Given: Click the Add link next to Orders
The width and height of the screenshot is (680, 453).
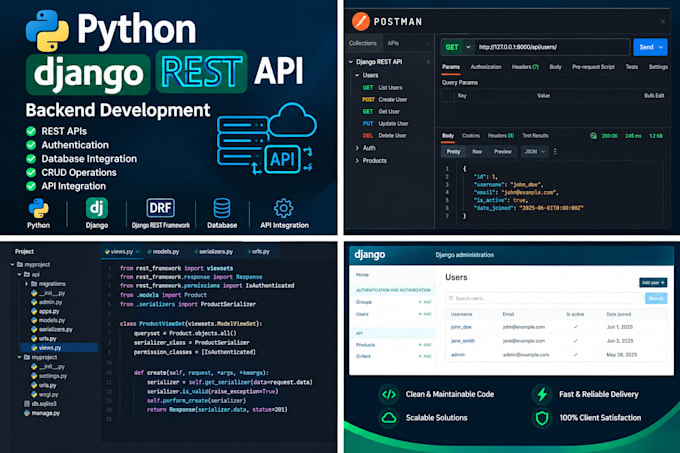Looking at the screenshot, I should click(x=425, y=356).
